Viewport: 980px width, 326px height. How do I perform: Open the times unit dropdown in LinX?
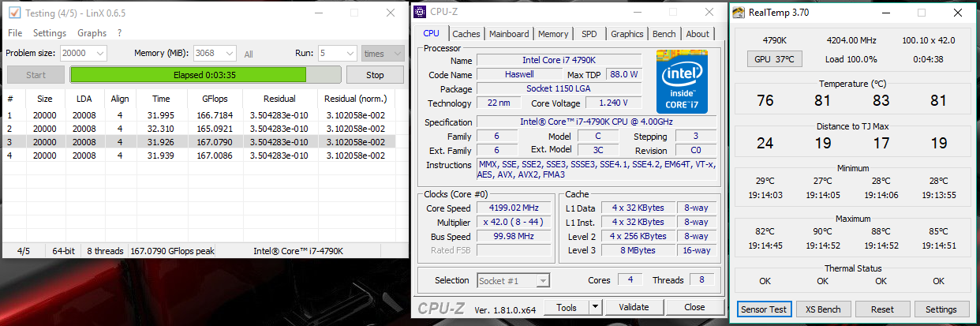(x=383, y=53)
